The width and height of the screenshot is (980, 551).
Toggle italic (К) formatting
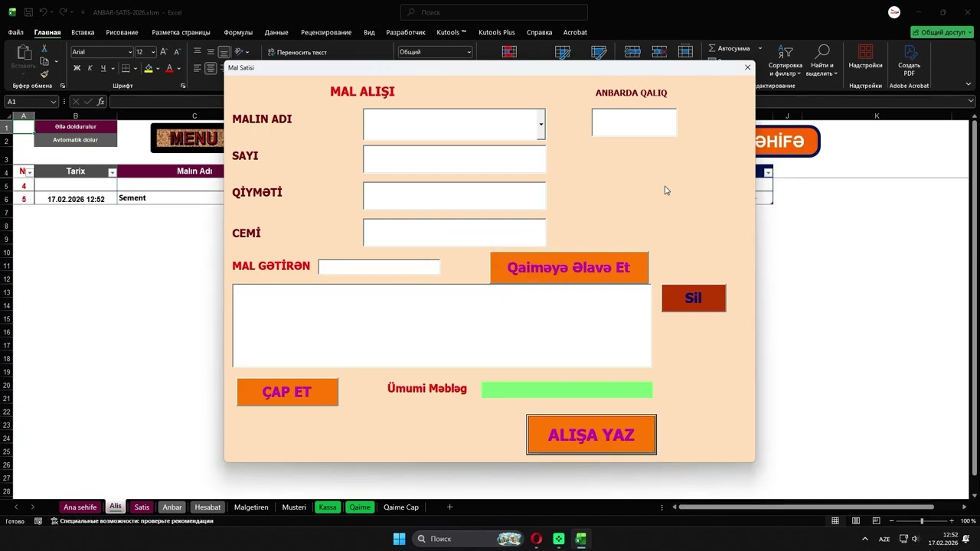(x=90, y=68)
